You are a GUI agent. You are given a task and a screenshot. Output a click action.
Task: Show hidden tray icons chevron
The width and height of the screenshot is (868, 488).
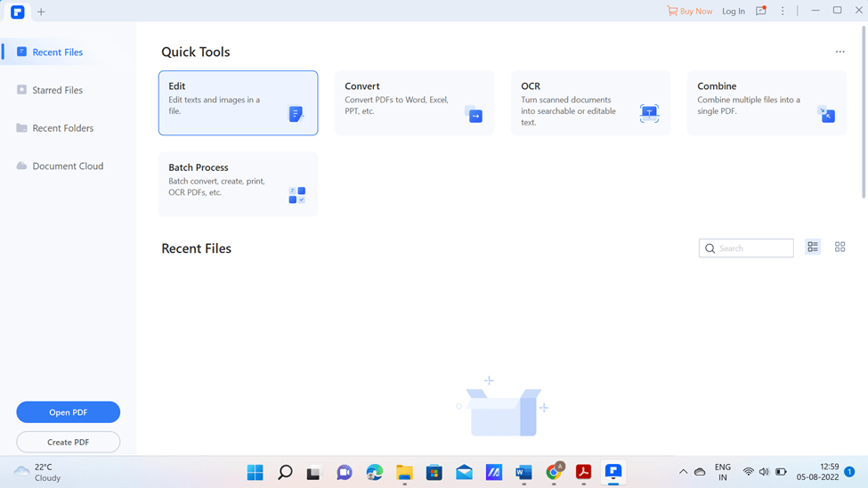(683, 472)
